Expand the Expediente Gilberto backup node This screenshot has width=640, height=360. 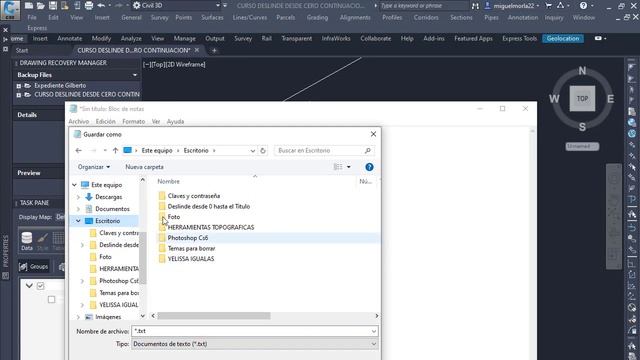click(19, 86)
